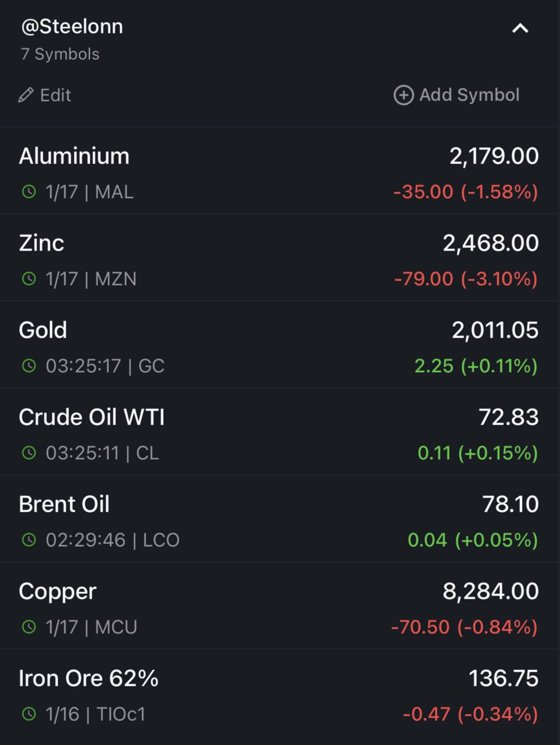Viewport: 560px width, 745px height.
Task: Click the clock icon under Zinc
Action: point(28,279)
